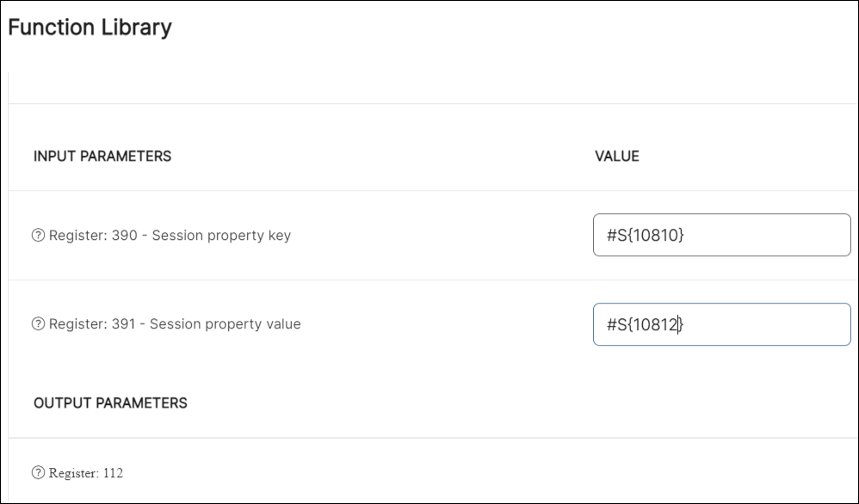Screen dimensions: 859x504
Task: Select the value field containing #S{10810}
Action: click(721, 235)
